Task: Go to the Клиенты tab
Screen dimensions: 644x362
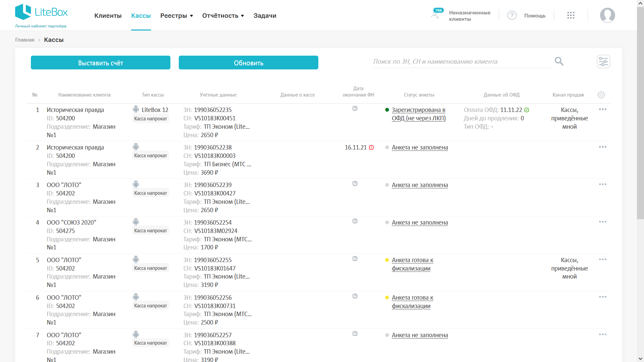Action: 108,16
